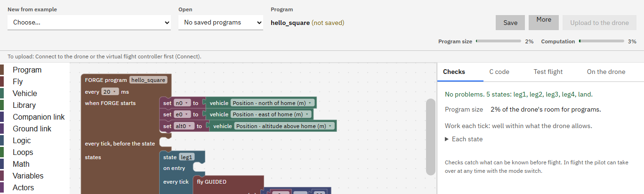Viewport: 644px width, 194px height.
Task: Open the e0 variable dropdown
Action: point(182,114)
